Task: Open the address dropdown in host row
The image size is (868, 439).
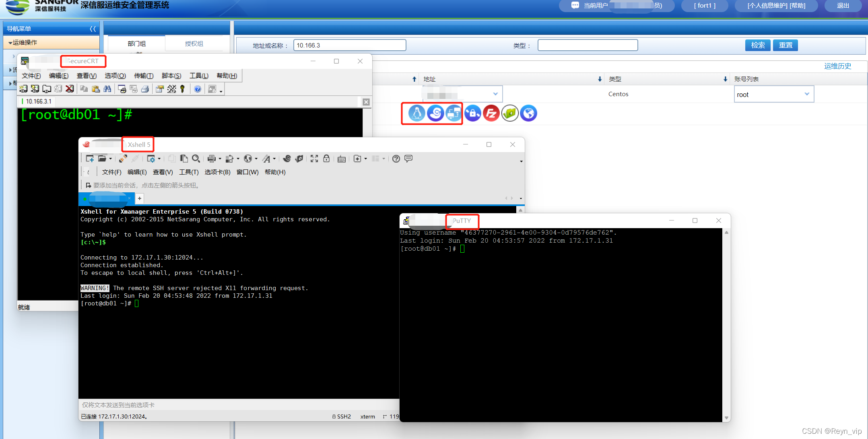Action: (x=495, y=94)
